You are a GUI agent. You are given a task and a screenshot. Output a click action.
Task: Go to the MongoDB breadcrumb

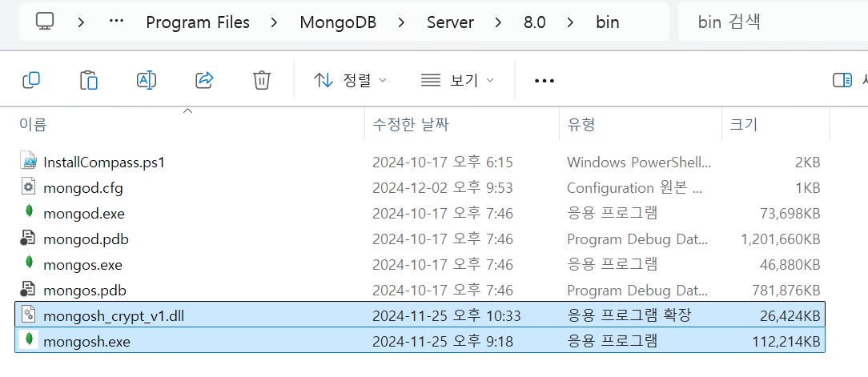click(338, 22)
